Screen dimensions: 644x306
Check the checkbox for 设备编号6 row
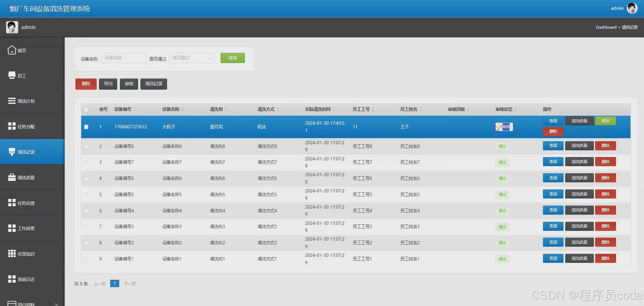coord(86,179)
